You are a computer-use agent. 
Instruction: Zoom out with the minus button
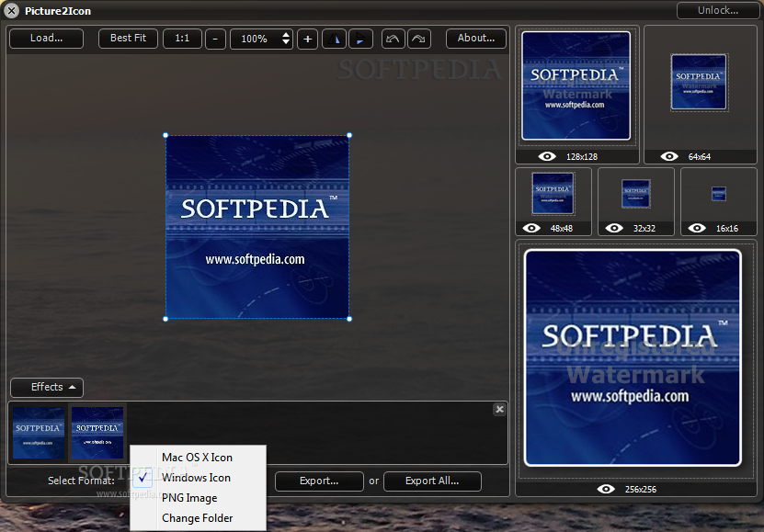coord(215,39)
